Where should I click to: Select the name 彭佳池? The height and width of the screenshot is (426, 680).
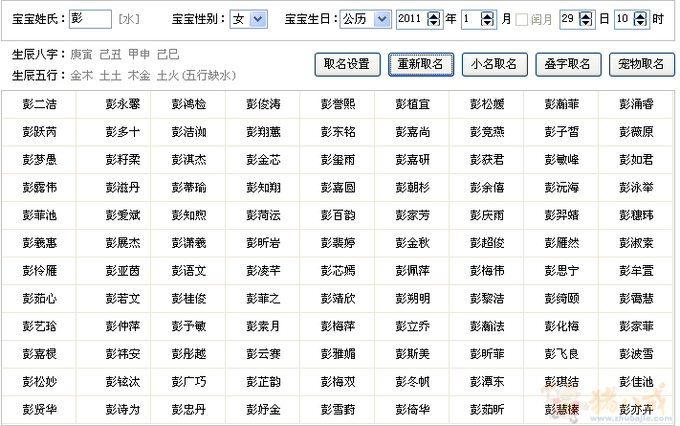tap(636, 382)
